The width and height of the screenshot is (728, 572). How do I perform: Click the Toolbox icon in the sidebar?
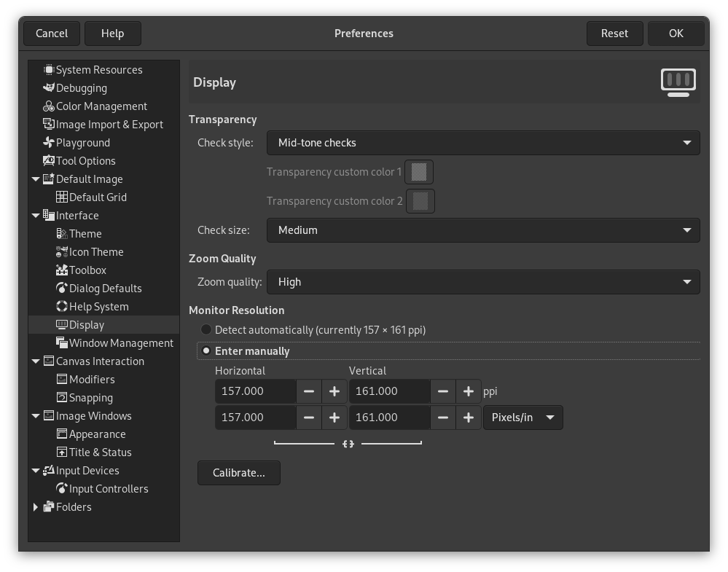click(x=64, y=270)
